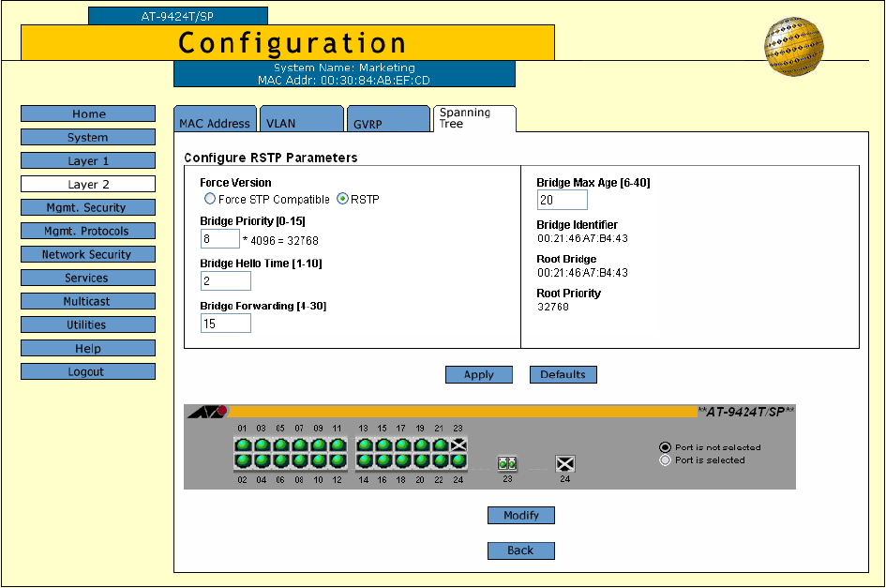Click the globe logo in the header
Image resolution: width=886 pixels, height=588 pixels.
(793, 45)
